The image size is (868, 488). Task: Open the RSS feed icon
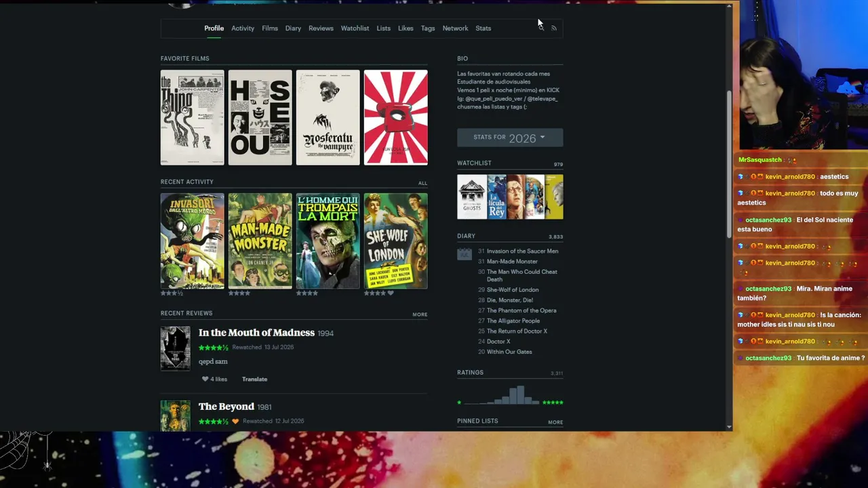[x=554, y=28]
